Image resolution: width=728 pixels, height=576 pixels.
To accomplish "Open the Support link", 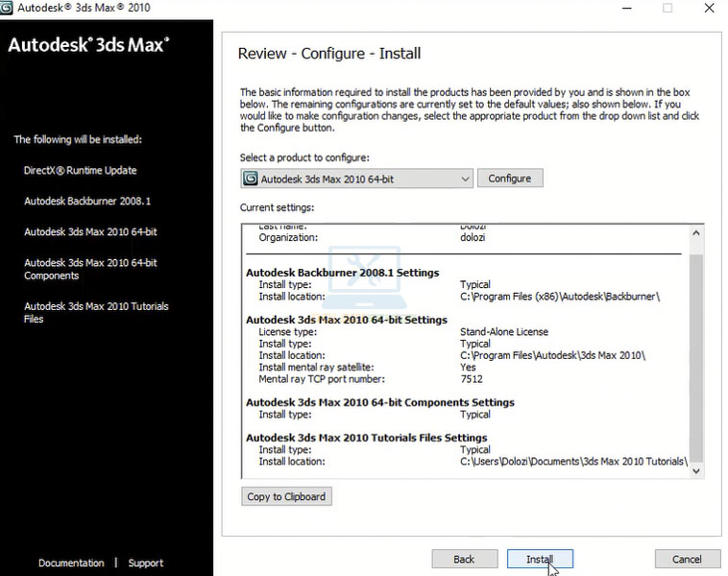I will coord(146,564).
